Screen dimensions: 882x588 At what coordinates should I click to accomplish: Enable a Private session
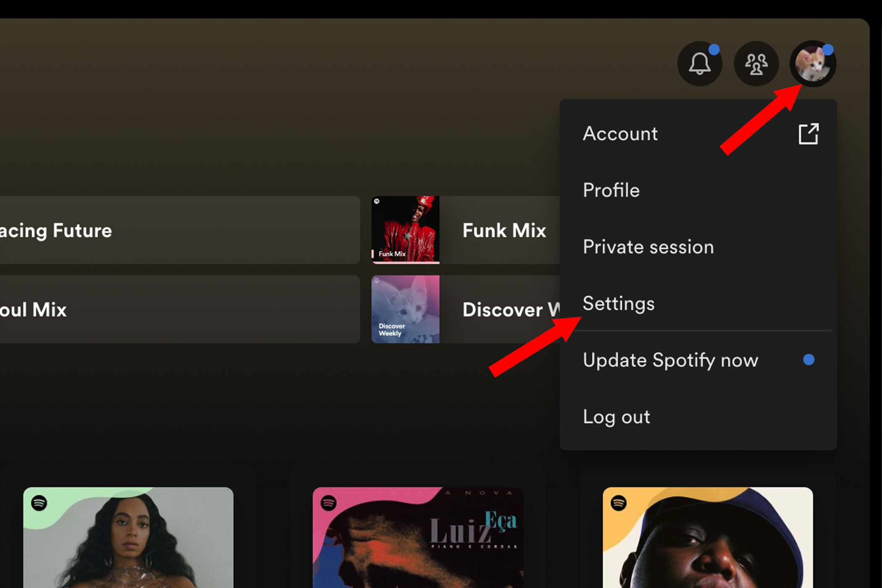point(648,247)
